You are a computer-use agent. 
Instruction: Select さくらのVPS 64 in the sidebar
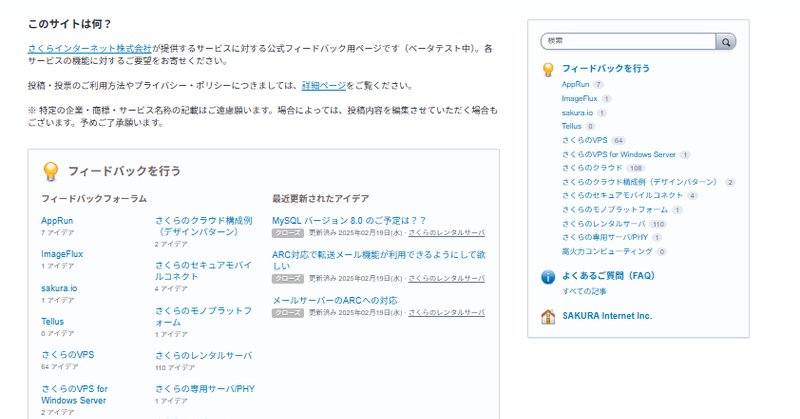pyautogui.click(x=585, y=140)
